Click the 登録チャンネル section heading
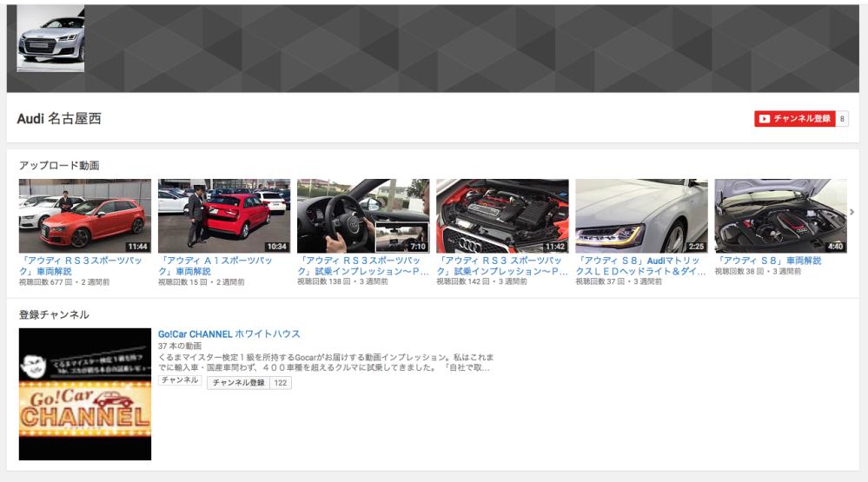The height and width of the screenshot is (482, 868). [x=54, y=314]
